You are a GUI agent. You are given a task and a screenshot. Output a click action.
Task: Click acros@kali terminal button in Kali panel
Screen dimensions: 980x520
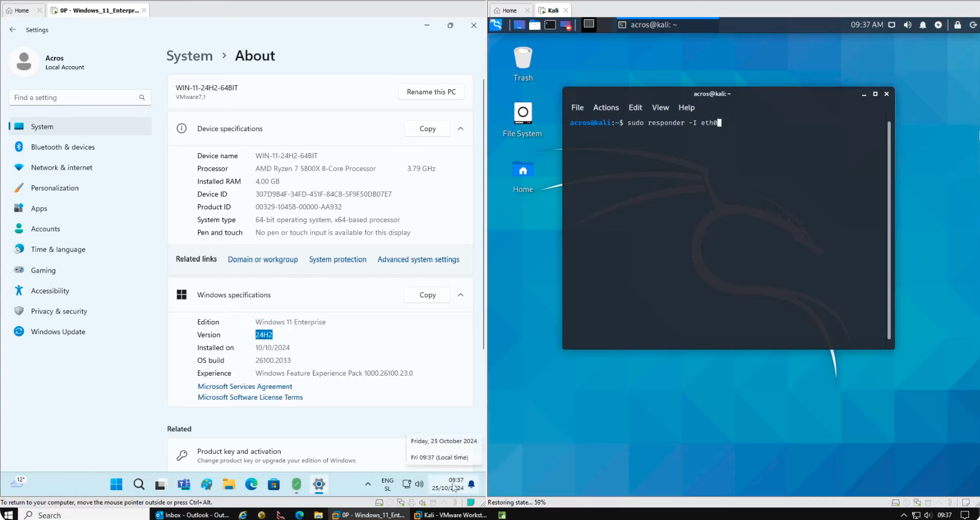[666, 25]
